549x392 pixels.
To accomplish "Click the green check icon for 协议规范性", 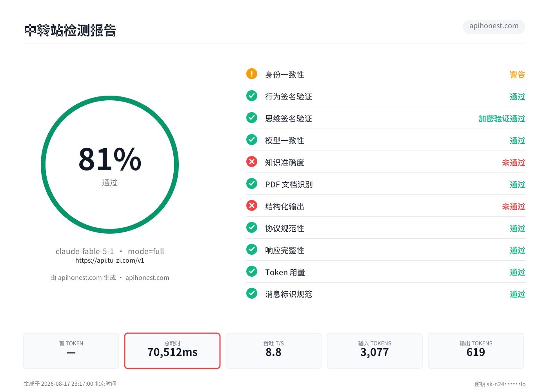I will click(252, 227).
